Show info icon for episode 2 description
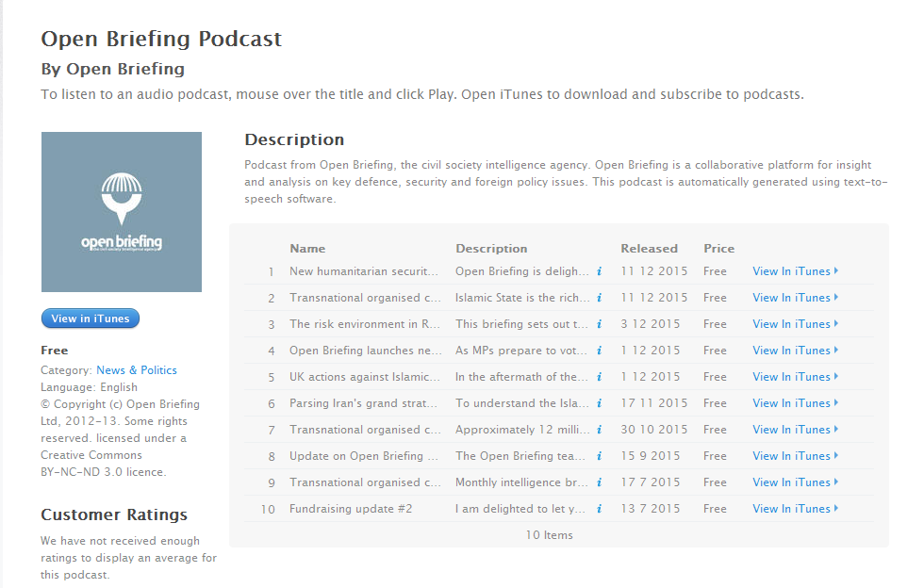Image resolution: width=924 pixels, height=588 pixels. tap(600, 298)
